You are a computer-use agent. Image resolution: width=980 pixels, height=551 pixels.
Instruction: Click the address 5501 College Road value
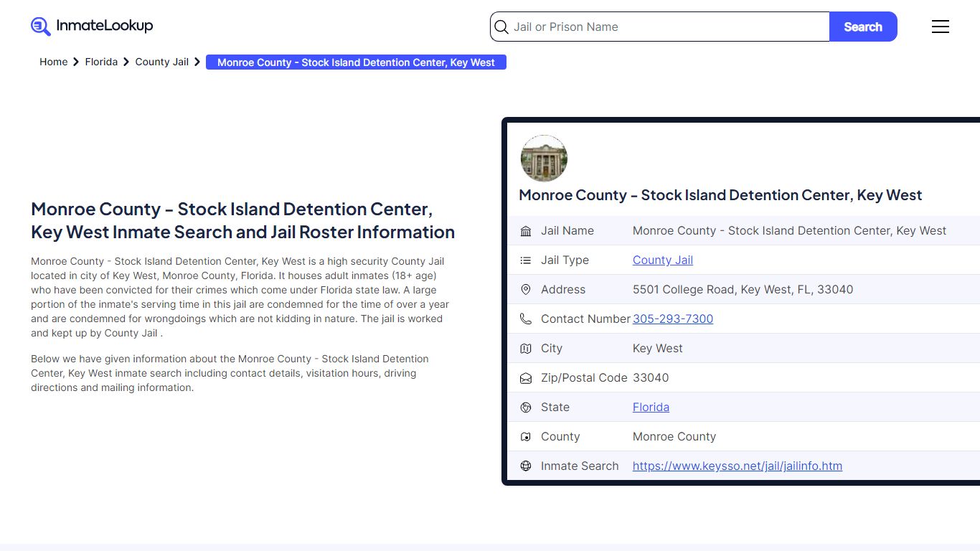point(743,290)
